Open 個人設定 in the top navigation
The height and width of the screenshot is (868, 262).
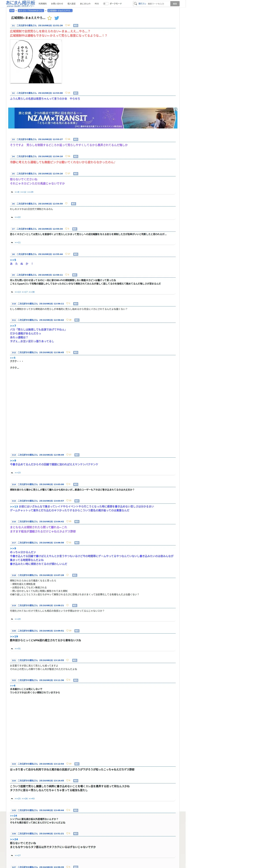(x=71, y=4)
